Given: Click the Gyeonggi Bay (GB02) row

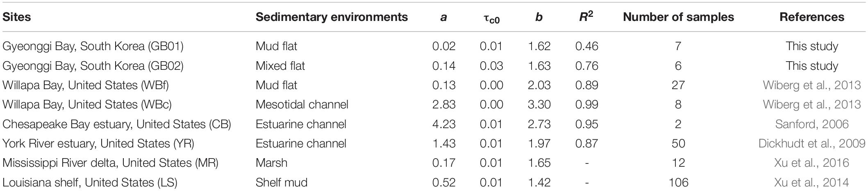Looking at the screenshot, I should pos(434,66).
